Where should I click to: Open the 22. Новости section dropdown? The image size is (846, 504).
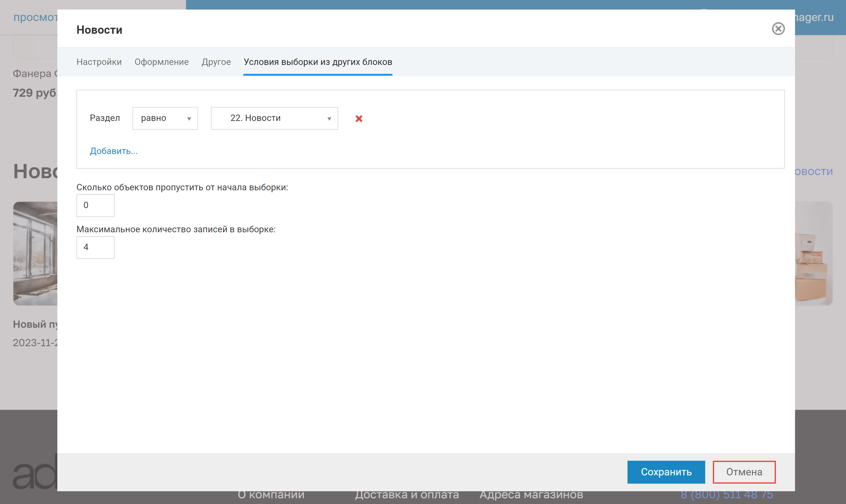coord(274,118)
